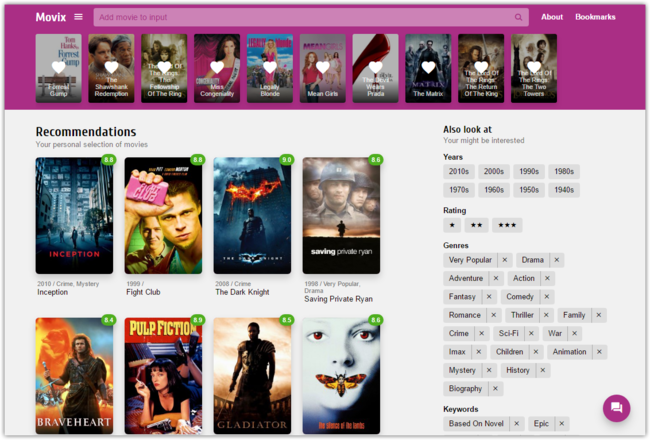Remove the Biography genre tag
The height and width of the screenshot is (440, 650).
(x=495, y=389)
